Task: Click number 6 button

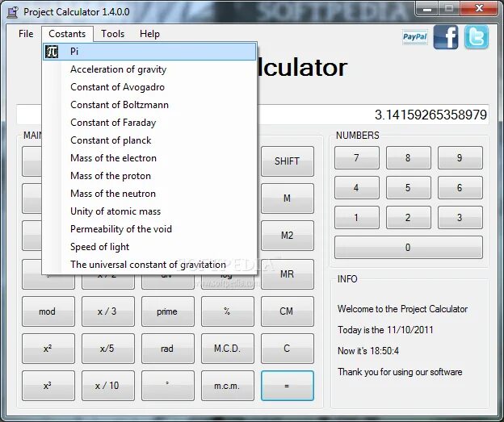Action: [460, 187]
